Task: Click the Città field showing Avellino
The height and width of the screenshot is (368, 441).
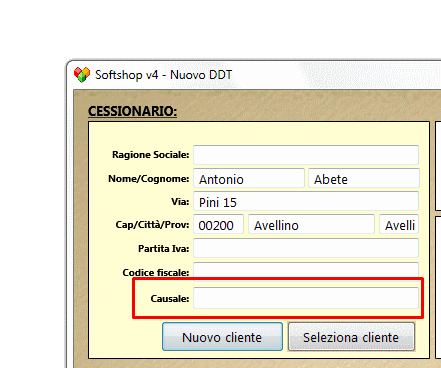Action: [x=311, y=224]
